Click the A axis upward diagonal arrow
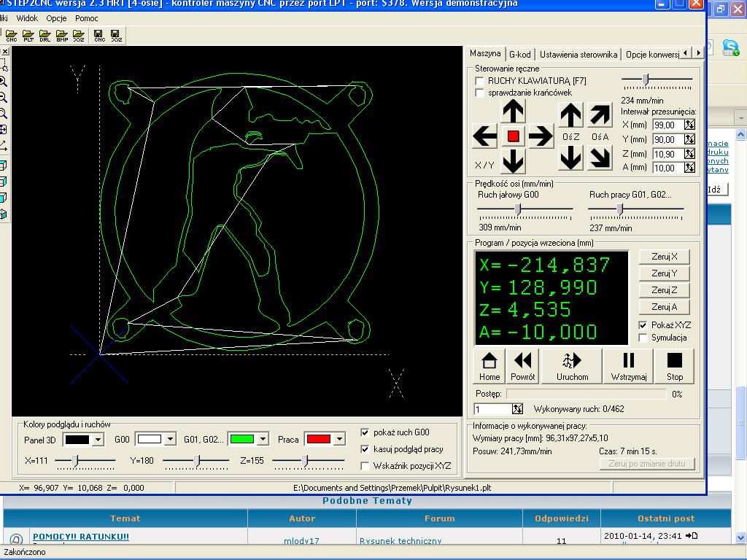 (600, 115)
